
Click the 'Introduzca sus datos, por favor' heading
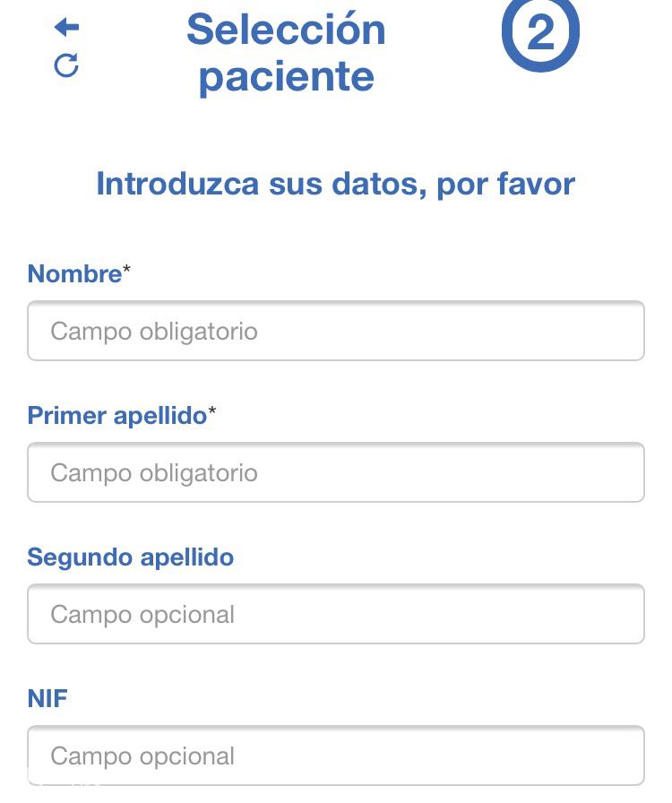(336, 184)
